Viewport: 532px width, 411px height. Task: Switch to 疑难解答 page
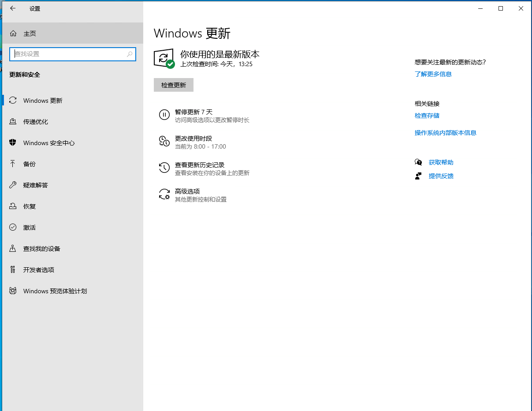click(73, 185)
